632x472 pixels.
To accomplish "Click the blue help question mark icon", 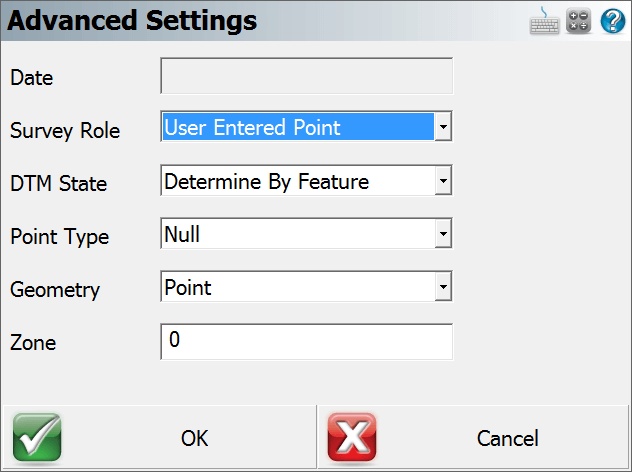I will (613, 21).
